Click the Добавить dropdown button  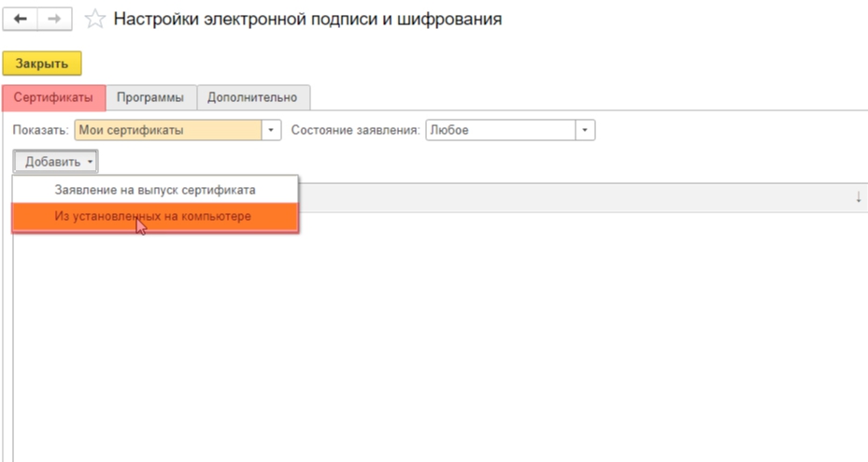[56, 162]
